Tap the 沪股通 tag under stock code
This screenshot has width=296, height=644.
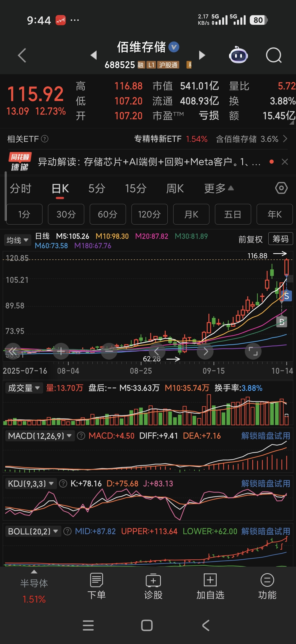click(x=168, y=65)
